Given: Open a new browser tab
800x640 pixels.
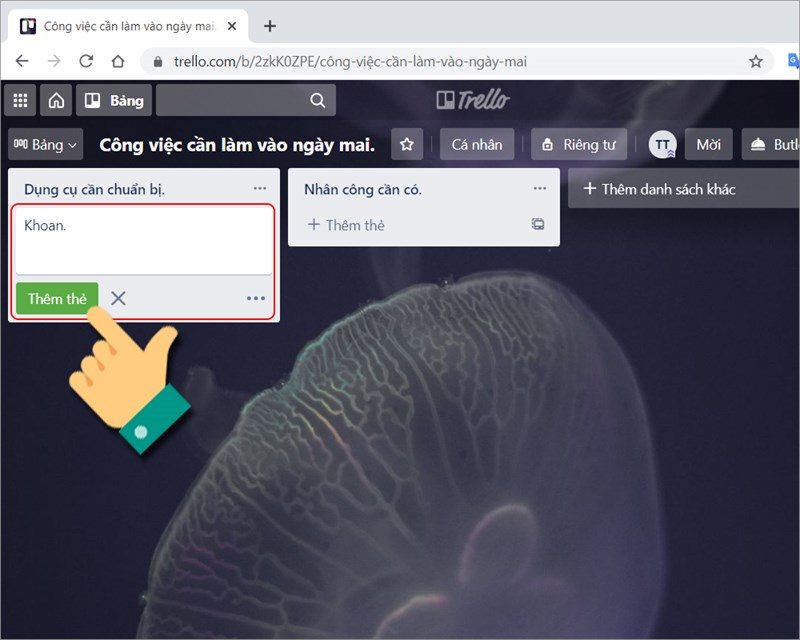Looking at the screenshot, I should 269,26.
